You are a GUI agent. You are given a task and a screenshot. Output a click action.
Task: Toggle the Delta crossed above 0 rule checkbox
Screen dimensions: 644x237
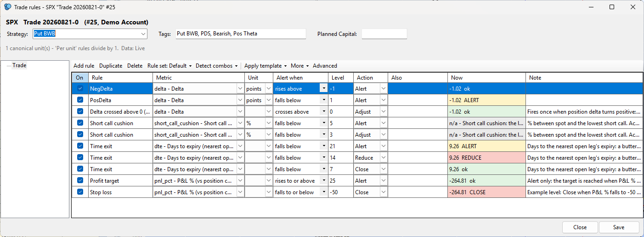click(x=80, y=111)
